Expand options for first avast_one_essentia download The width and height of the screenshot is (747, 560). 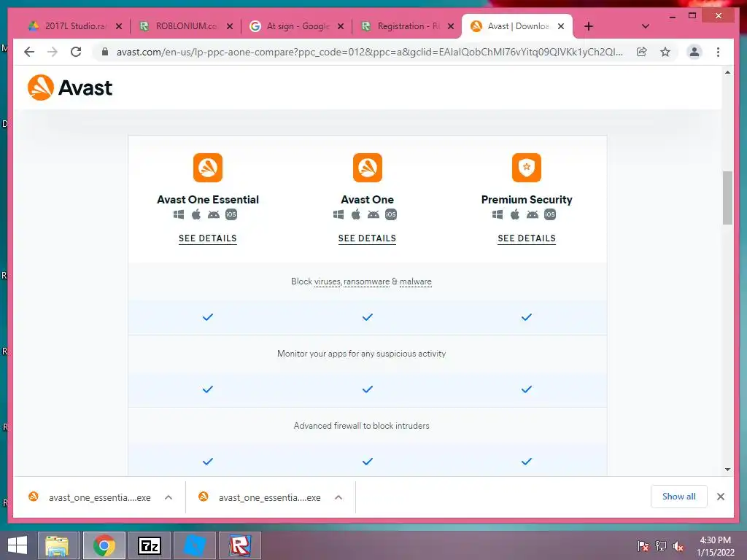(x=169, y=497)
